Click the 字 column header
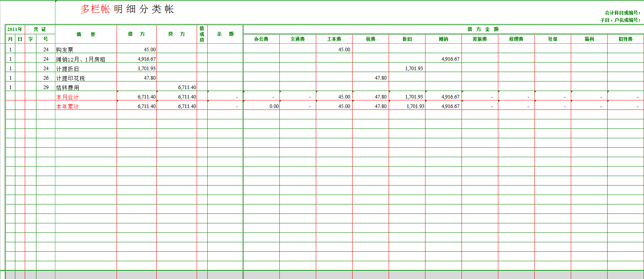This screenshot has height=279, width=644. pos(31,39)
